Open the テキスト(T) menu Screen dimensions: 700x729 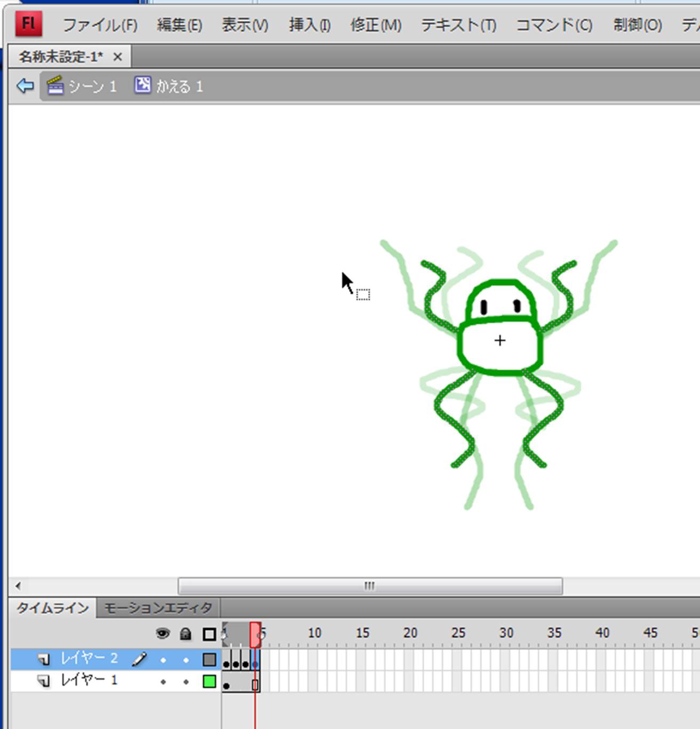pyautogui.click(x=458, y=25)
